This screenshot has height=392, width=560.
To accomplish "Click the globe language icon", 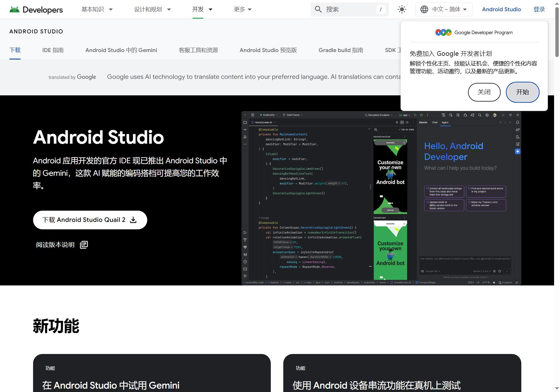I will click(x=424, y=9).
